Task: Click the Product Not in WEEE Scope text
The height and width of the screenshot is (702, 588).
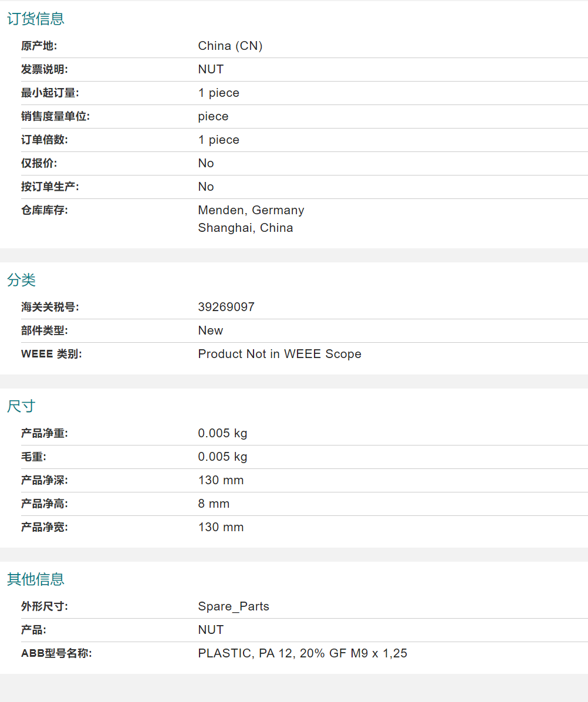Action: tap(279, 354)
